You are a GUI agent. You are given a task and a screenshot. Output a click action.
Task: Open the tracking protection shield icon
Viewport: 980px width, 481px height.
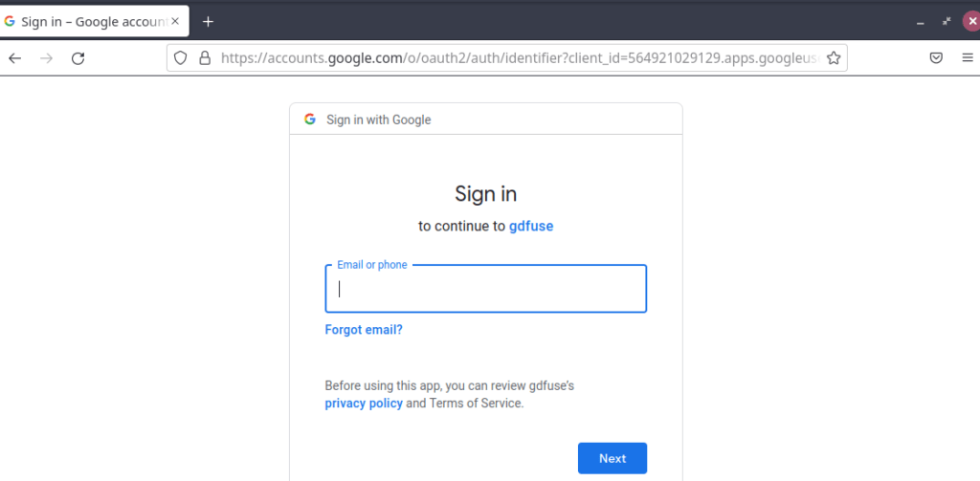(180, 58)
